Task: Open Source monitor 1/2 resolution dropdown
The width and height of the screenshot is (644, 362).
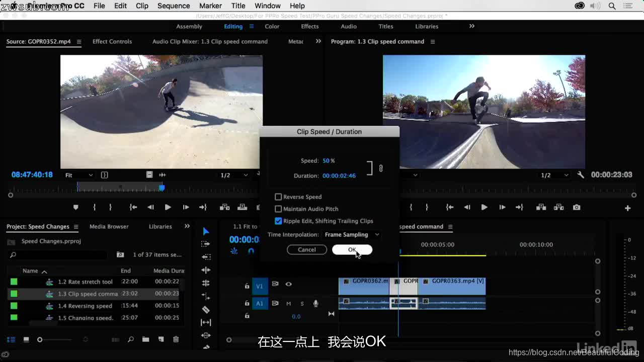Action: 234,175
